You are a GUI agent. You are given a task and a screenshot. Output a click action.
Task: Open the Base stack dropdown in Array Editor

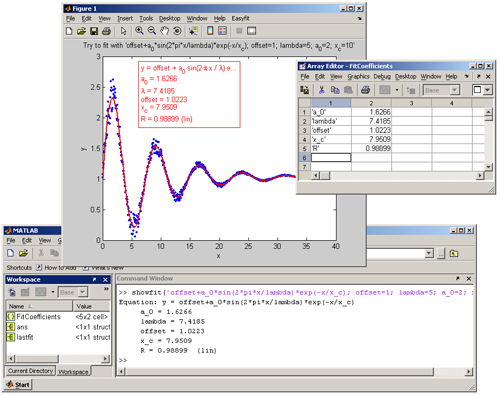click(454, 90)
